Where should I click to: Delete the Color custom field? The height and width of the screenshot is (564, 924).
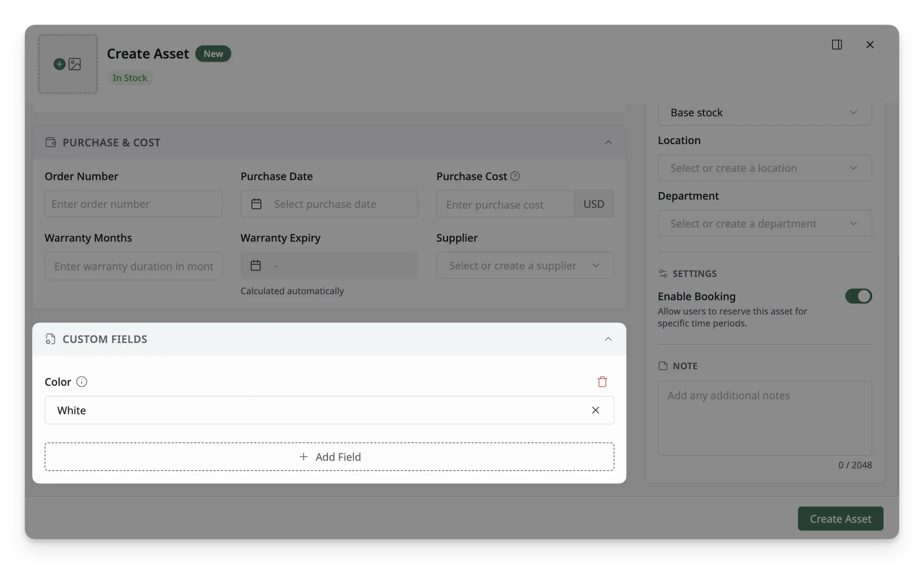tap(602, 381)
